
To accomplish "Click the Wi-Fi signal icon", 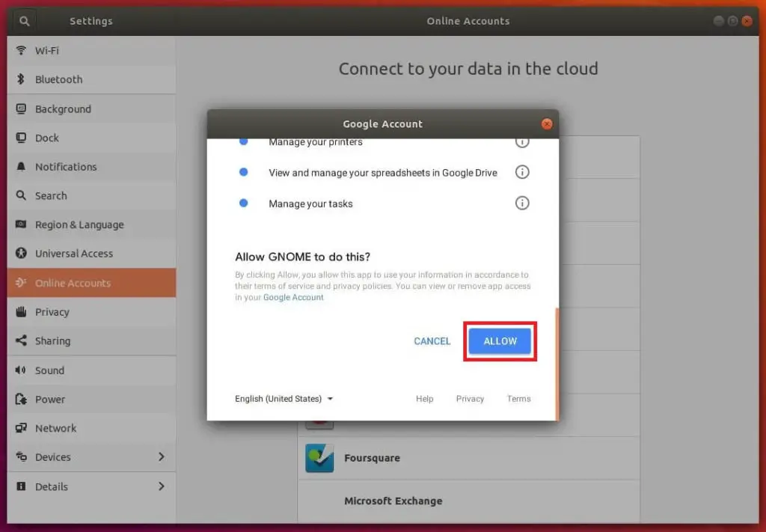I will [x=21, y=50].
